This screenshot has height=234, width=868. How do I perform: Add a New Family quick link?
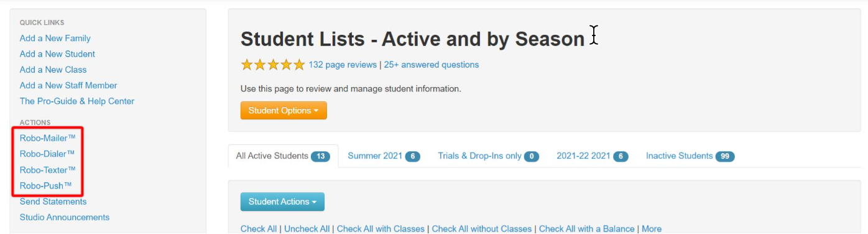tap(55, 39)
